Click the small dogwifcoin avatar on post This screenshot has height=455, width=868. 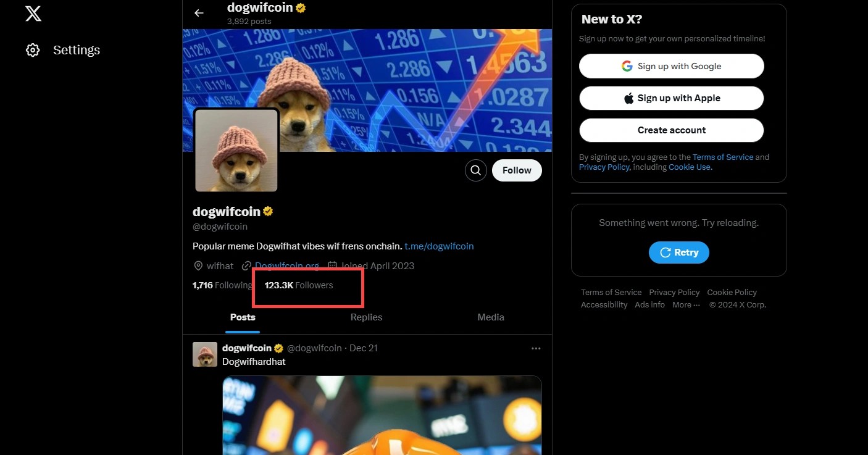pos(205,354)
